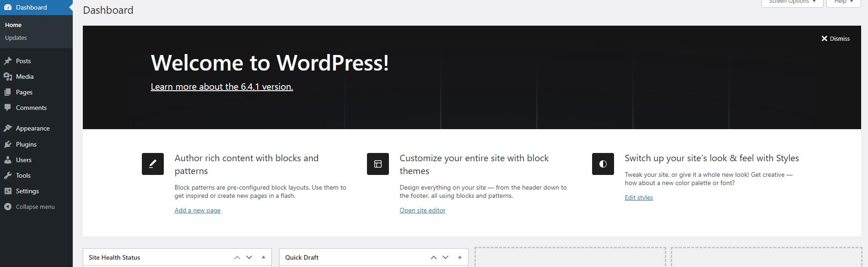Move Quick Draft widget down
Screen dimensions: 868x267
point(445,257)
